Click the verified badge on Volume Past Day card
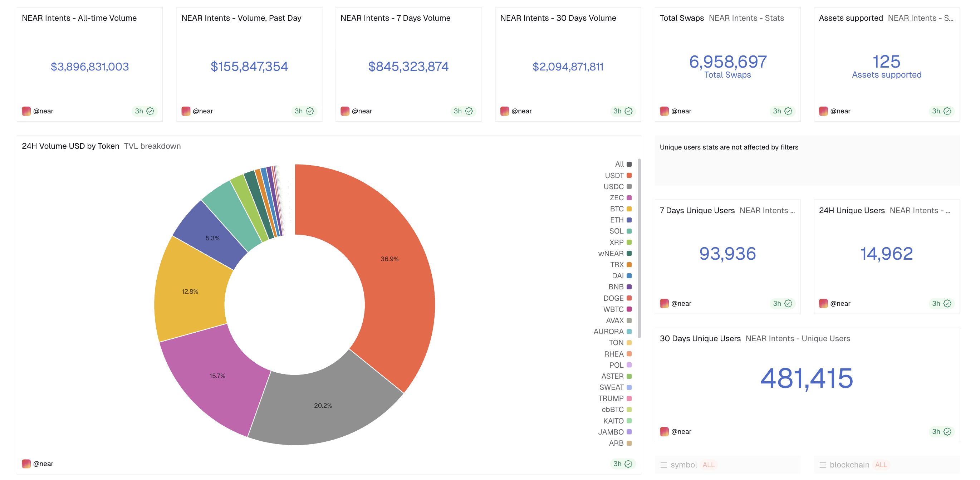 [x=310, y=111]
